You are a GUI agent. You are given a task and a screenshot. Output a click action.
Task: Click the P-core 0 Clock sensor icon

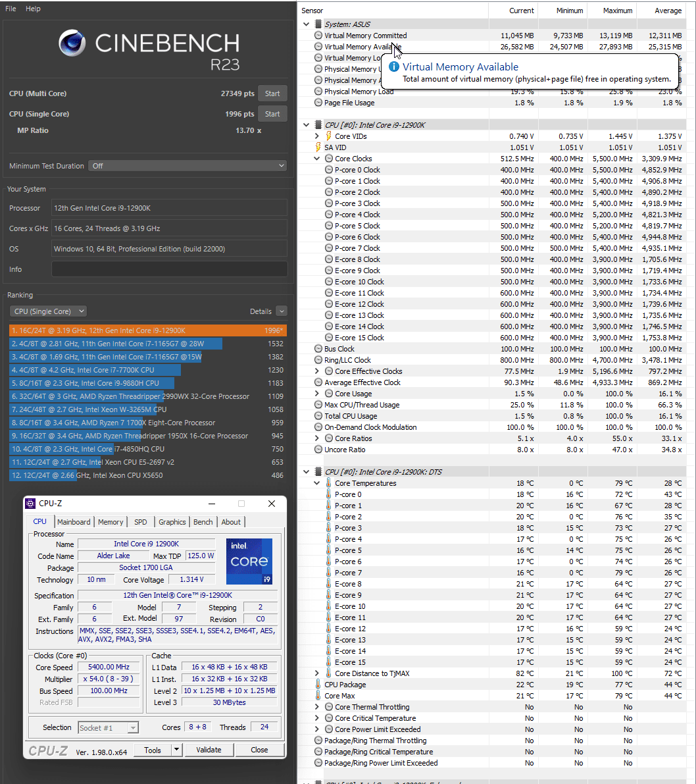(x=329, y=169)
